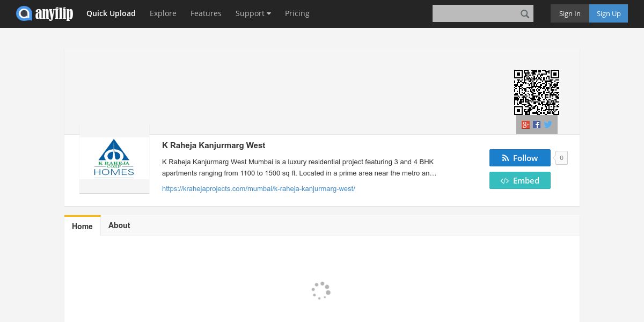Open the Pricing page
The image size is (644, 322).
pos(297,13)
